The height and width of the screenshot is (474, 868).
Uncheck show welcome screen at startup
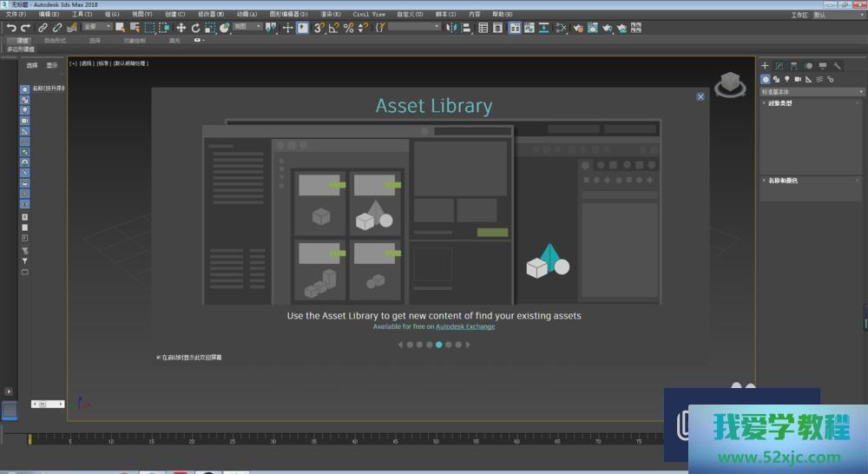159,357
